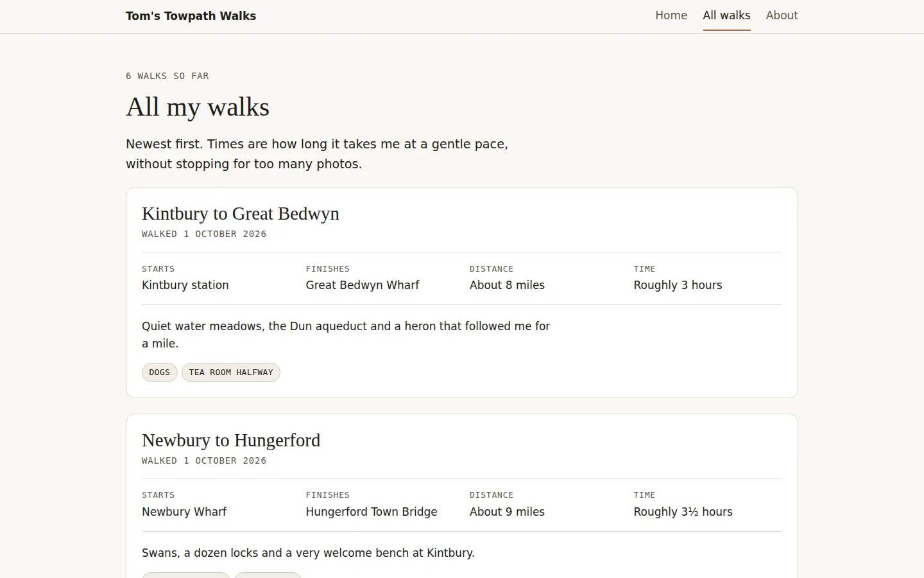The height and width of the screenshot is (578, 924).
Task: Click the FINISHES label in the Kintbury card
Action: click(x=328, y=269)
